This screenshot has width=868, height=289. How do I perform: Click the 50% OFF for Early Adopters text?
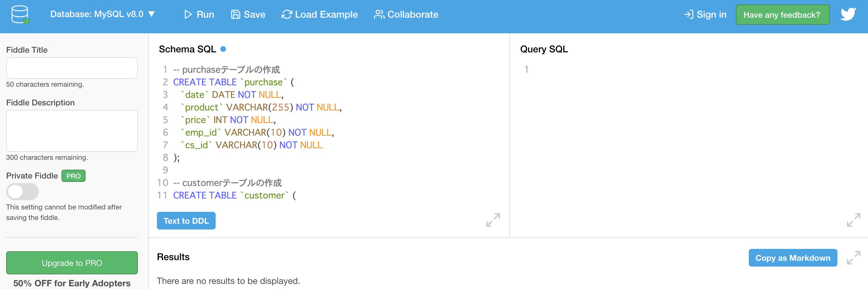coord(72,283)
